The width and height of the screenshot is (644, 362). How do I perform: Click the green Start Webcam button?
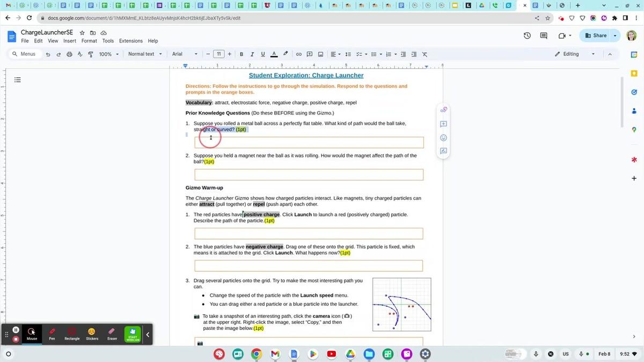click(x=133, y=334)
